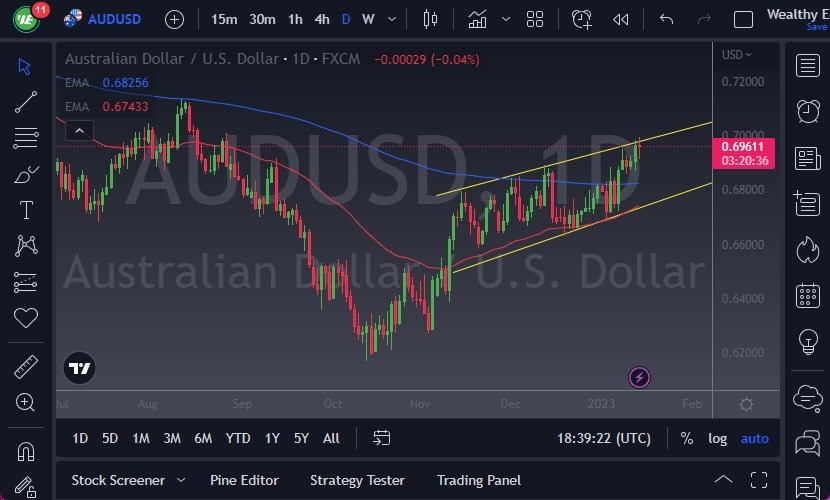Redo the last chart action
Image resolution: width=830 pixels, height=500 pixels.
tap(704, 20)
